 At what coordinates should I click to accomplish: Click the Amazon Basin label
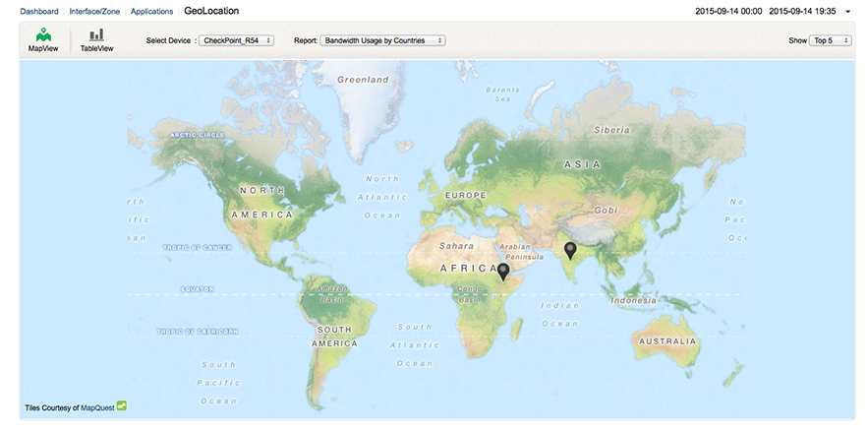(332, 293)
